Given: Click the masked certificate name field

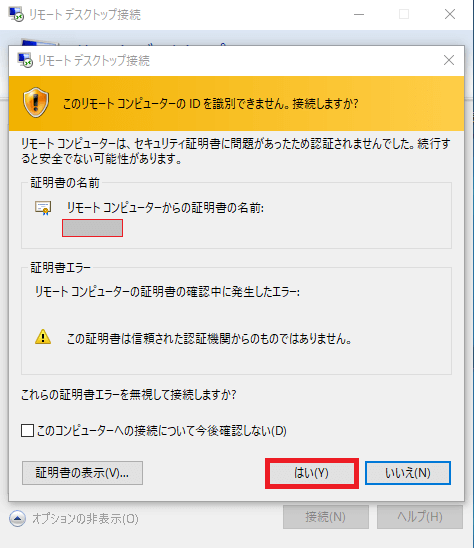Looking at the screenshot, I should (x=92, y=228).
